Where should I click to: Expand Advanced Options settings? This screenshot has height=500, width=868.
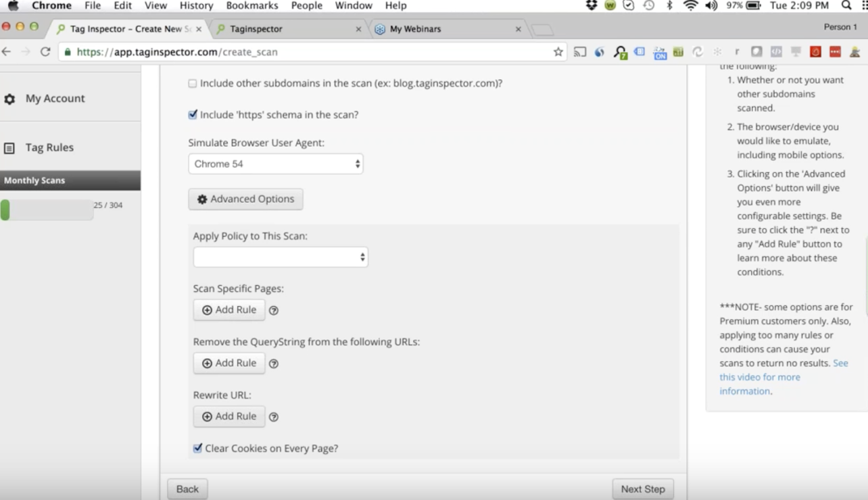click(x=245, y=199)
